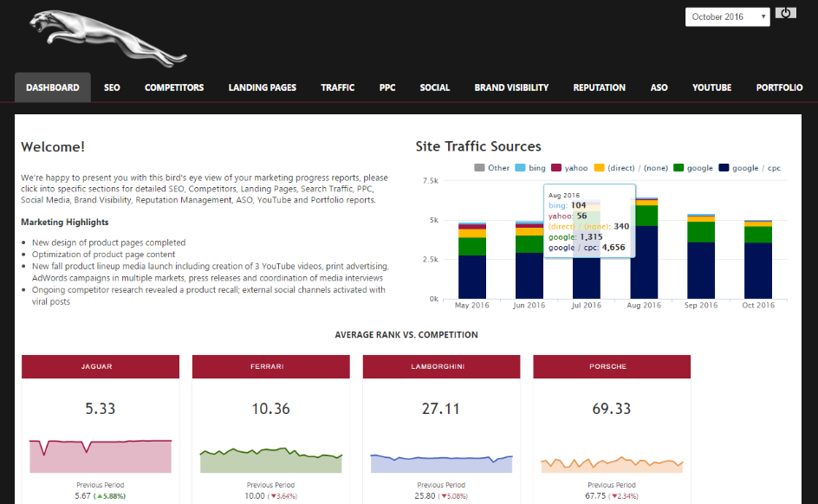Click the Sep 2016 traffic bar
The image size is (818, 504).
[x=701, y=260]
